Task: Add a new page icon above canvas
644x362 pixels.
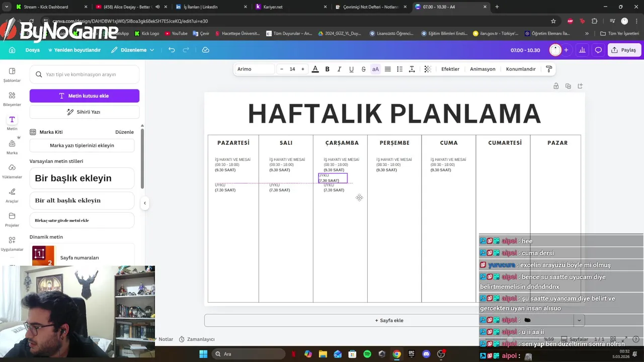Action: (x=580, y=86)
